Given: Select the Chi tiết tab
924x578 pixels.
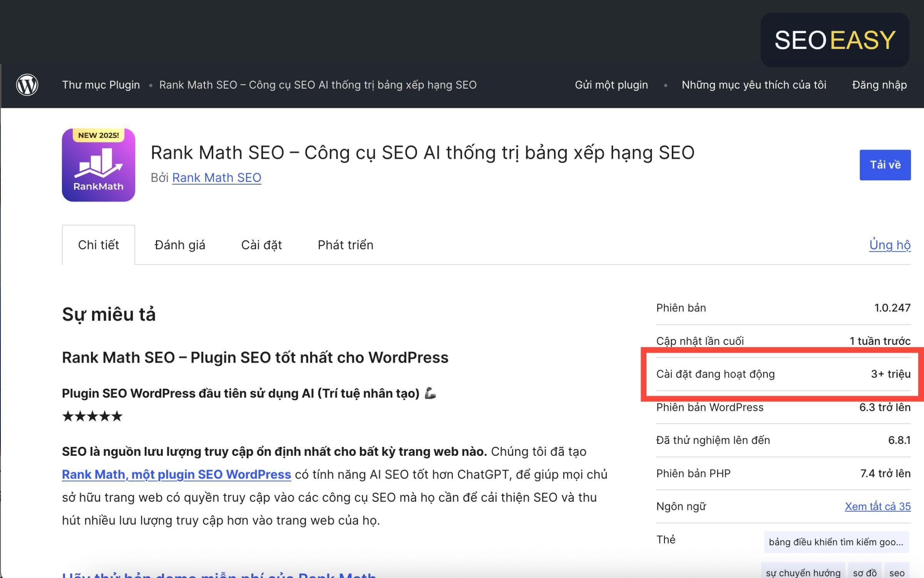Looking at the screenshot, I should (99, 245).
